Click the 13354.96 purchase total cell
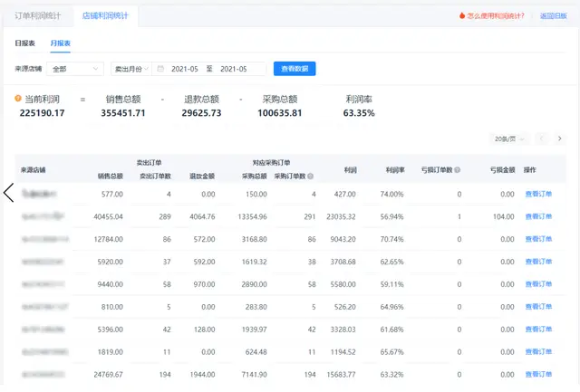The image size is (580, 392). coord(252,216)
